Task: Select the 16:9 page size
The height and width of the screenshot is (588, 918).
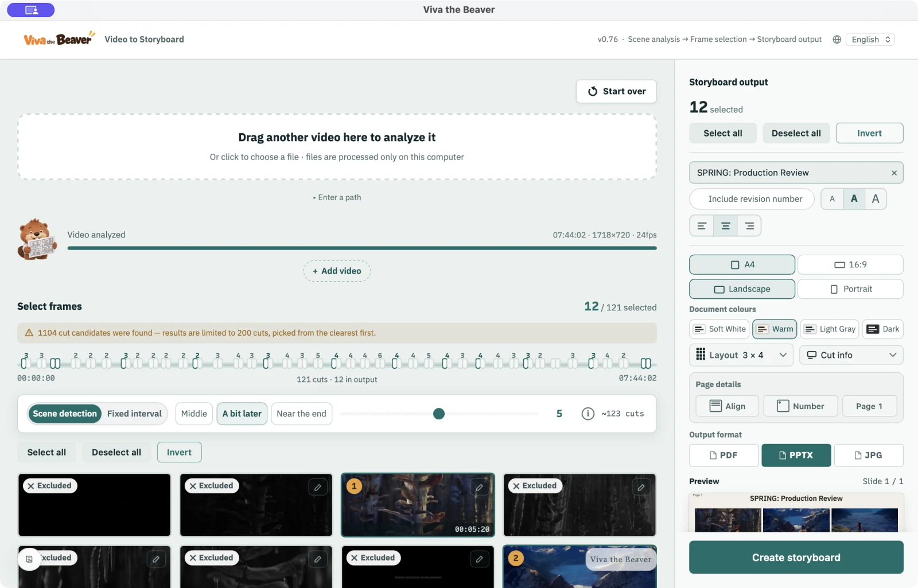Action: coord(850,265)
